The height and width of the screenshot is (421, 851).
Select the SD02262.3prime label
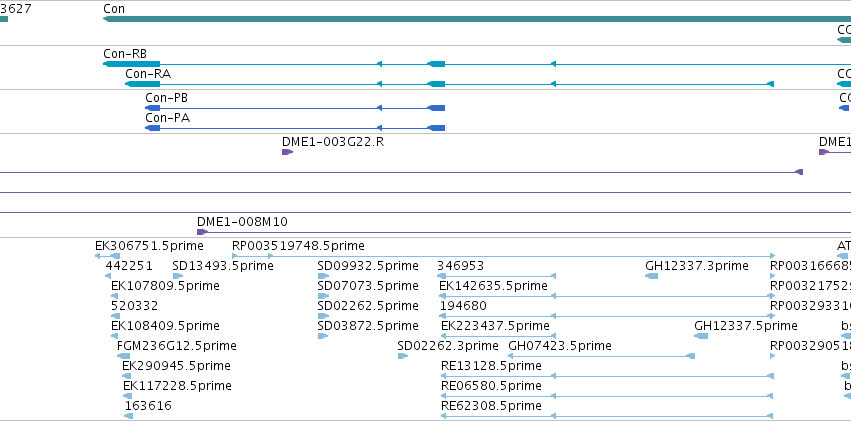pyautogui.click(x=448, y=346)
